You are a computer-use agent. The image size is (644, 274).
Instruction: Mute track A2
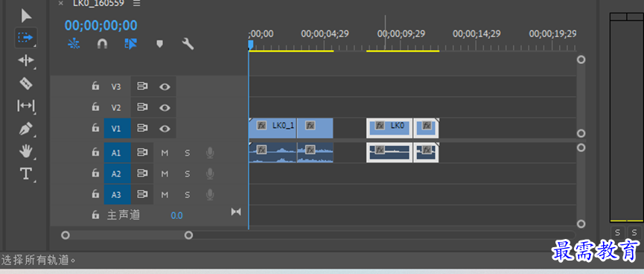165,173
